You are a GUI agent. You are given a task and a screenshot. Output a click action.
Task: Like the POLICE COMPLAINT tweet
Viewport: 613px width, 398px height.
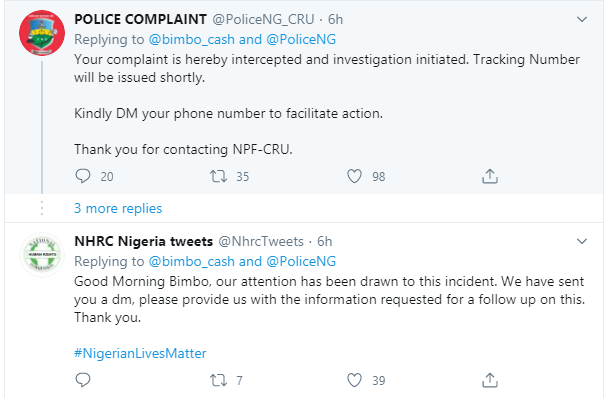354,176
